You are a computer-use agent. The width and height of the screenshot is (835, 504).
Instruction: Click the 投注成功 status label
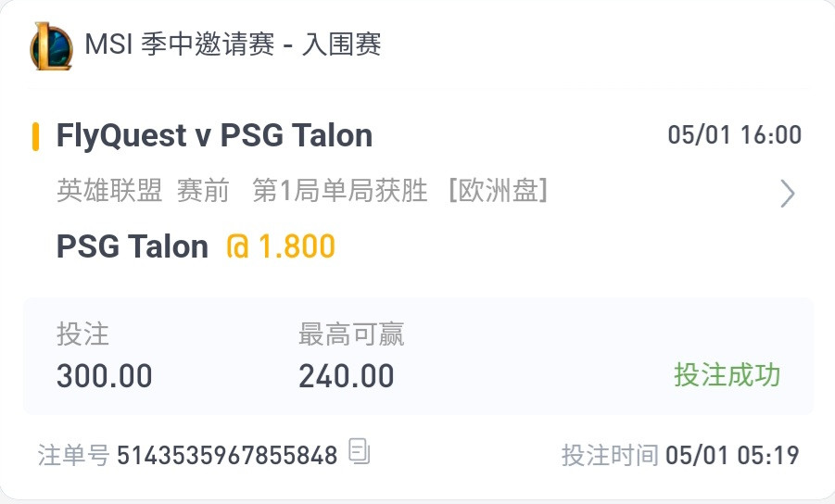(x=727, y=374)
